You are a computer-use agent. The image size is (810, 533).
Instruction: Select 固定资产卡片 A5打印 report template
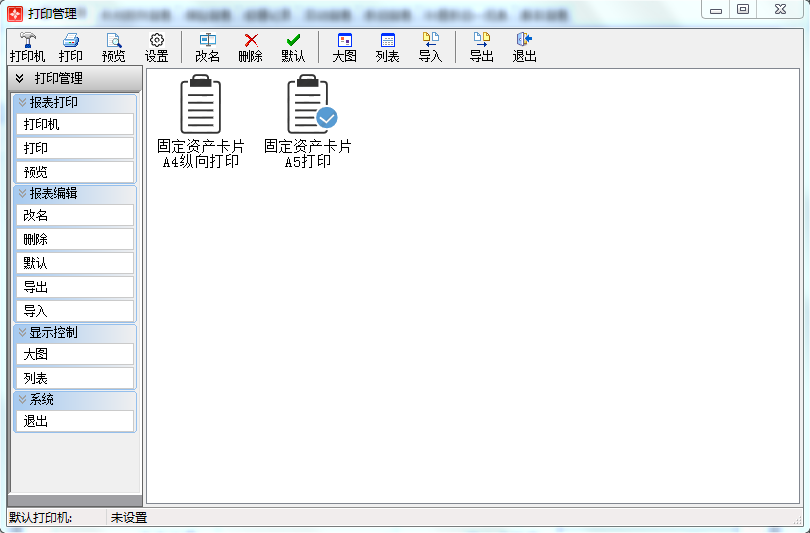[x=308, y=121]
